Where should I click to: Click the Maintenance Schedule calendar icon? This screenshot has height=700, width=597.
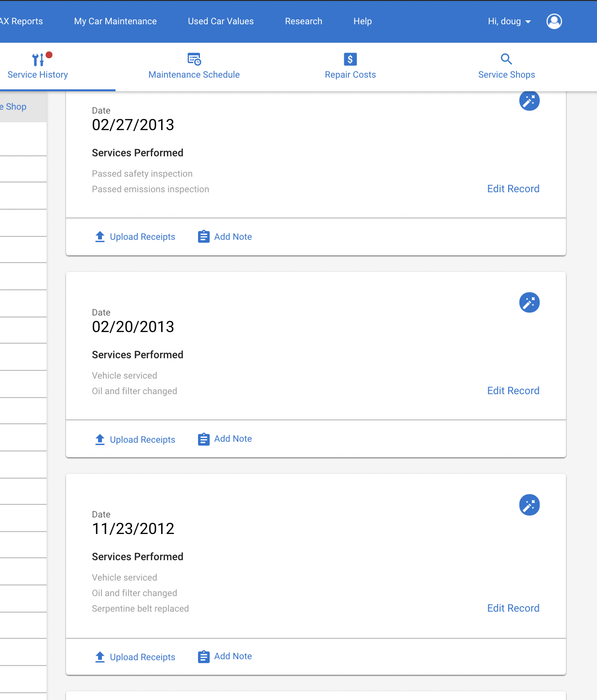point(194,59)
